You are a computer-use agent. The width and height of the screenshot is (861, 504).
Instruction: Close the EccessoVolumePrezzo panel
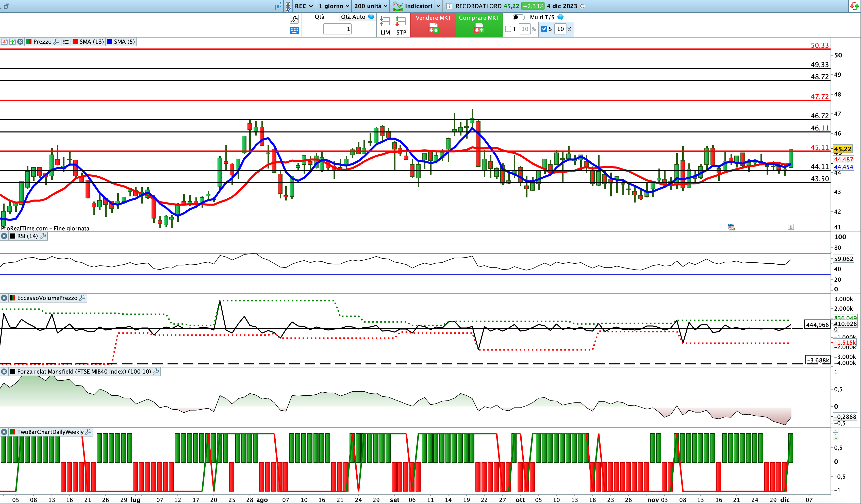(x=4, y=298)
